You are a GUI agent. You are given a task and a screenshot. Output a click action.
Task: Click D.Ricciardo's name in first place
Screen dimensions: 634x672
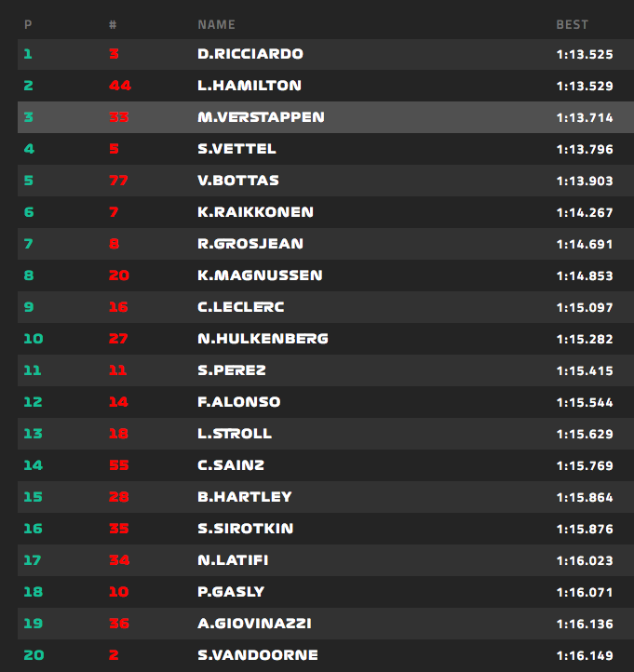pos(250,54)
